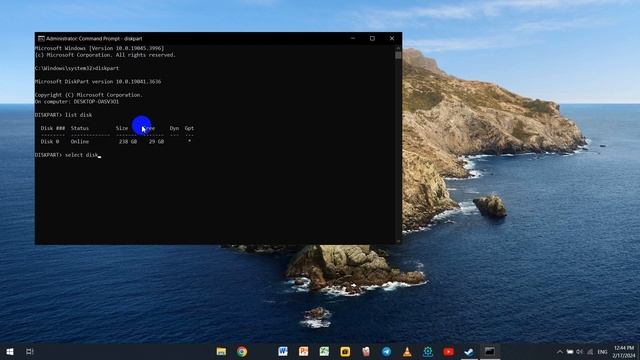The height and width of the screenshot is (360, 640).
Task: Click the 'Size' column header
Action: click(x=122, y=128)
